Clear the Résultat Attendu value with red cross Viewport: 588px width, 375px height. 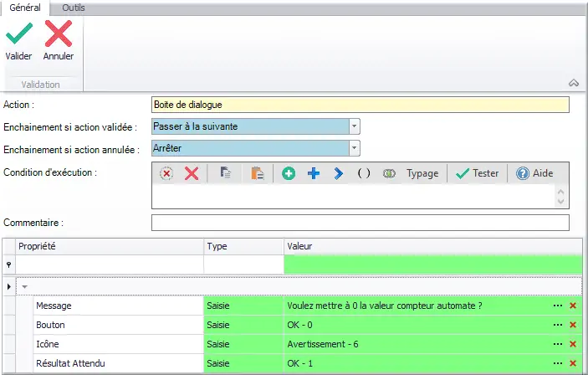tap(573, 363)
